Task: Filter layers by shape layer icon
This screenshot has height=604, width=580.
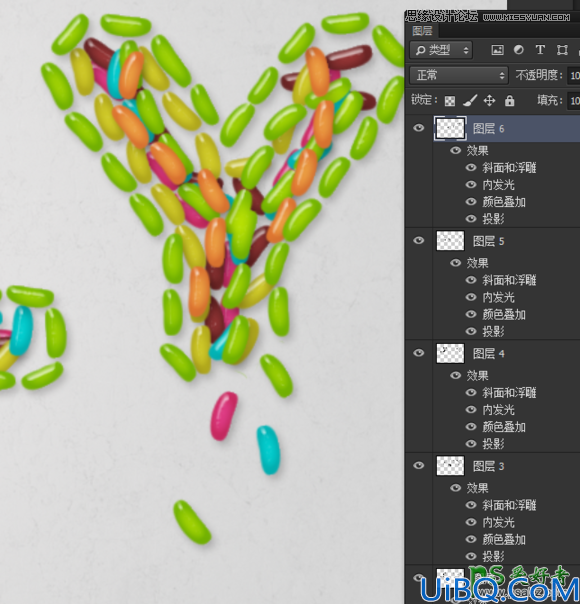Action: tap(562, 50)
